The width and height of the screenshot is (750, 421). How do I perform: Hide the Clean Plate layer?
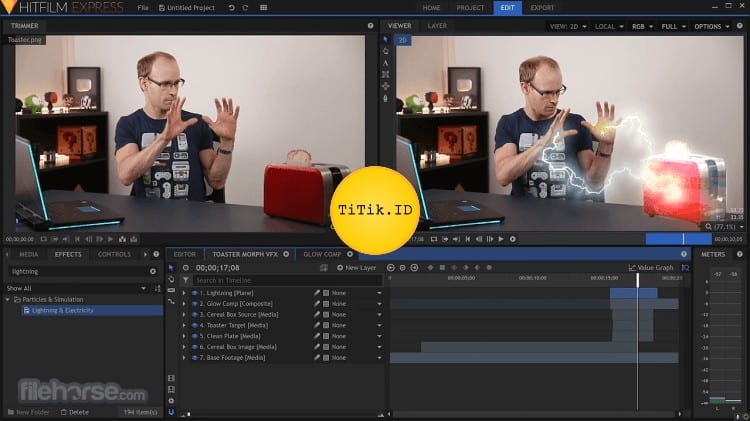point(195,336)
